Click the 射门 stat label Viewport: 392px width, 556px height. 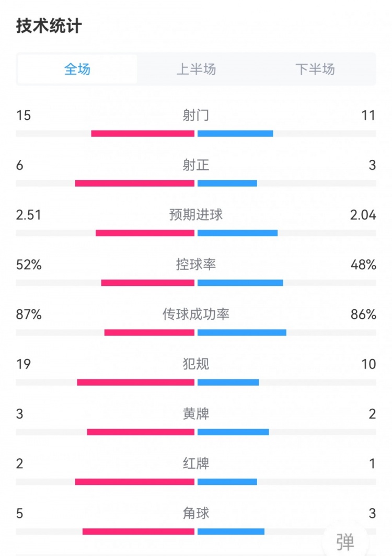click(196, 115)
